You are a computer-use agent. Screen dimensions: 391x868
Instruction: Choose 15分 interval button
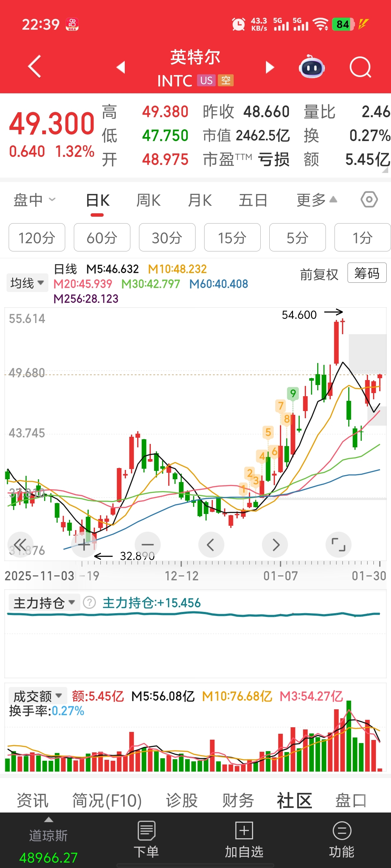click(x=232, y=237)
